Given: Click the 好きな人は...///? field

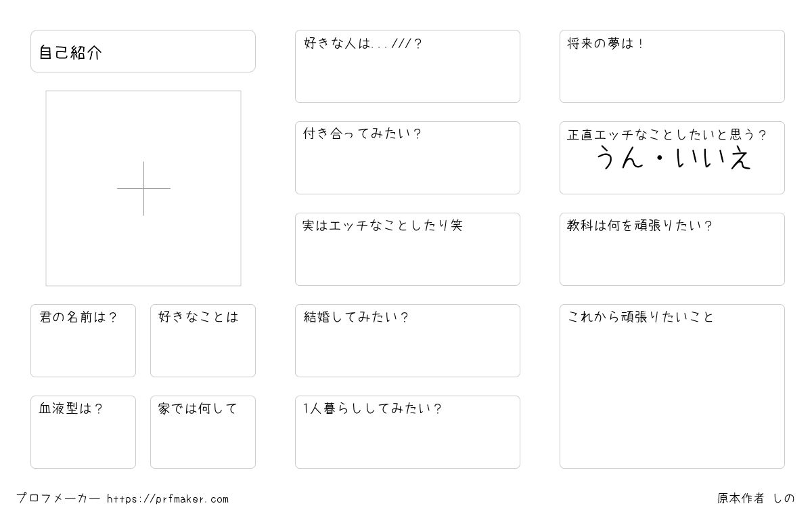Looking at the screenshot, I should [407, 66].
